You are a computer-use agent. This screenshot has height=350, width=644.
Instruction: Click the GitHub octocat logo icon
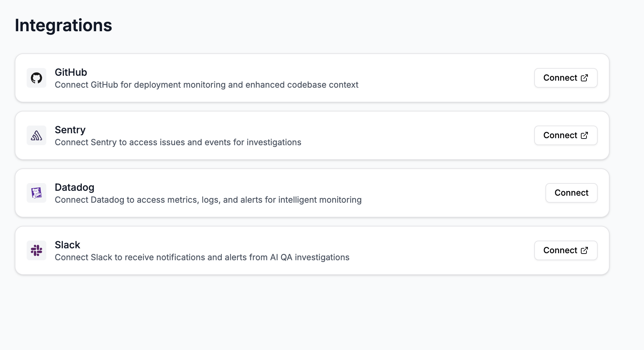click(x=36, y=78)
